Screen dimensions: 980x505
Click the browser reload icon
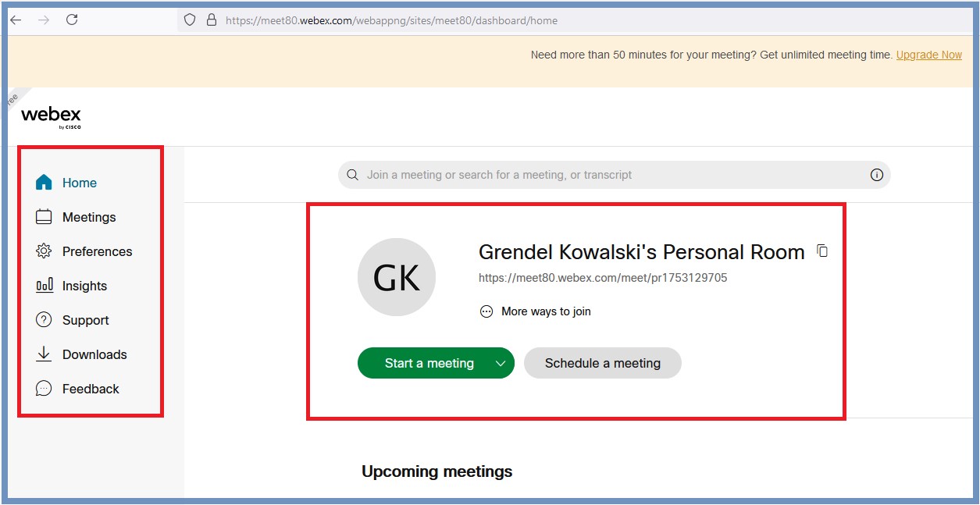[x=72, y=20]
